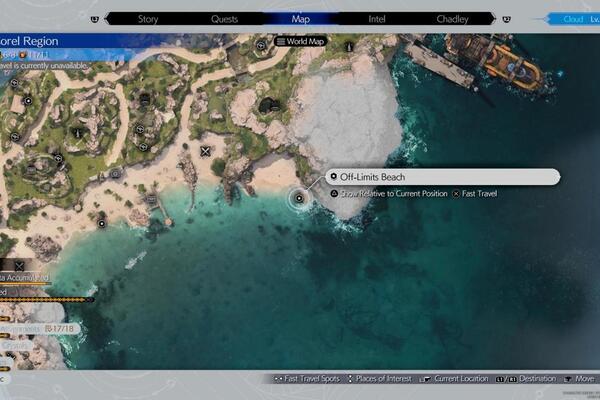Click the Off-Limits Beach label bubble
600x400 pixels.
tap(443, 177)
